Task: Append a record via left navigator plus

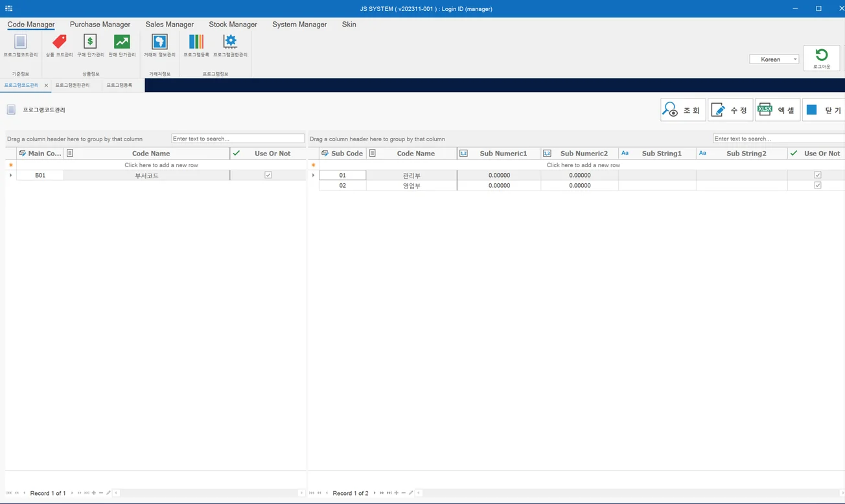Action: pyautogui.click(x=94, y=493)
